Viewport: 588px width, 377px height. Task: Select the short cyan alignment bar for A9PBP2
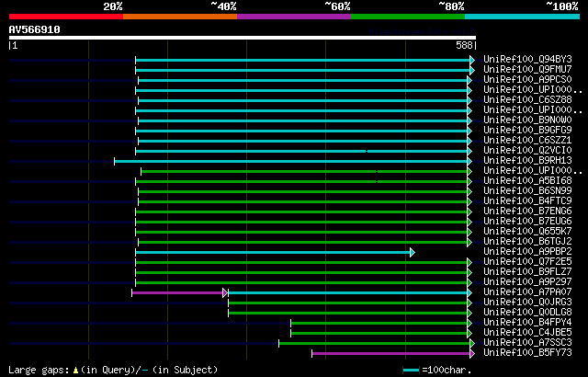click(273, 253)
